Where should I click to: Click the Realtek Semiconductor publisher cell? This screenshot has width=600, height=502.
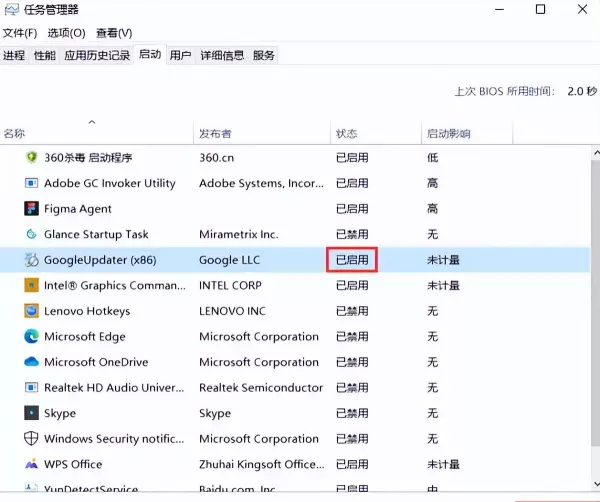pos(261,388)
